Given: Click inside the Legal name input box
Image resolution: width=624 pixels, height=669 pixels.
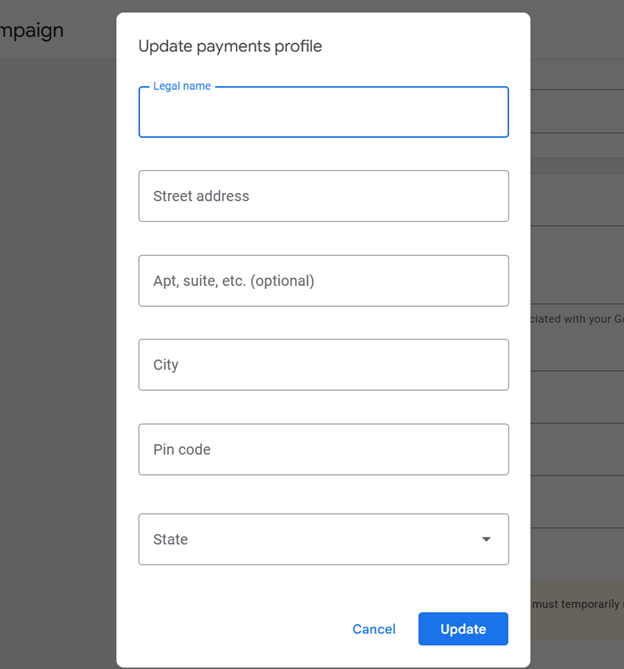Looking at the screenshot, I should pos(323,112).
